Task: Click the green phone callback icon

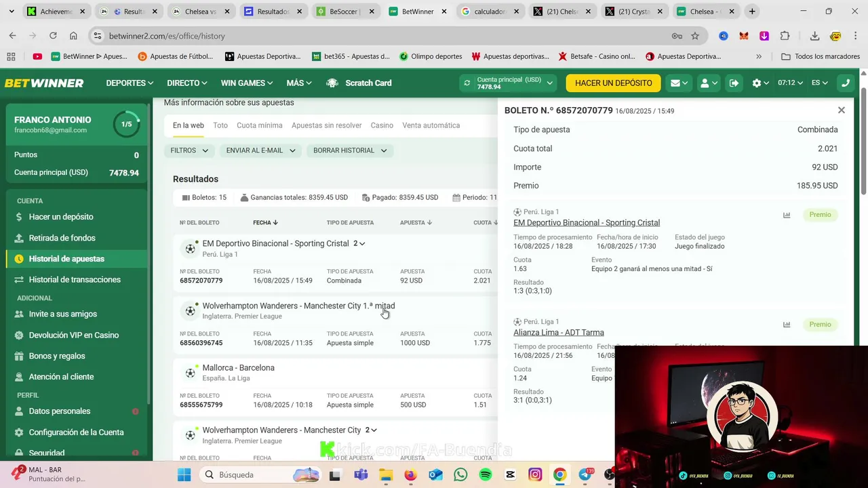Action: [x=845, y=83]
